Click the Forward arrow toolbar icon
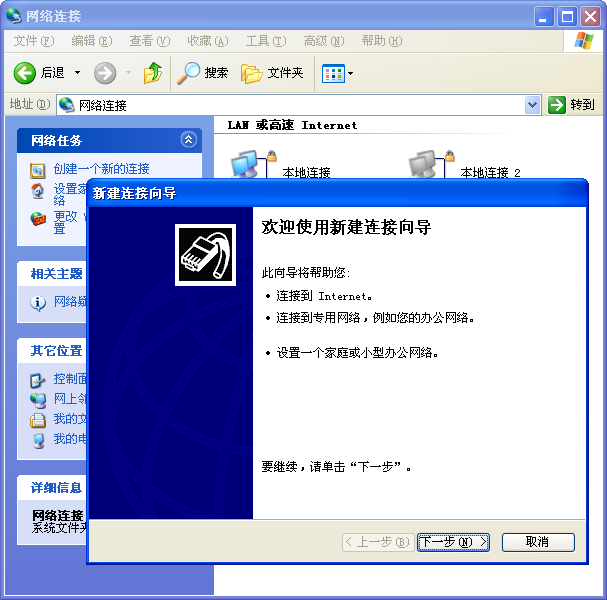 pyautogui.click(x=105, y=73)
